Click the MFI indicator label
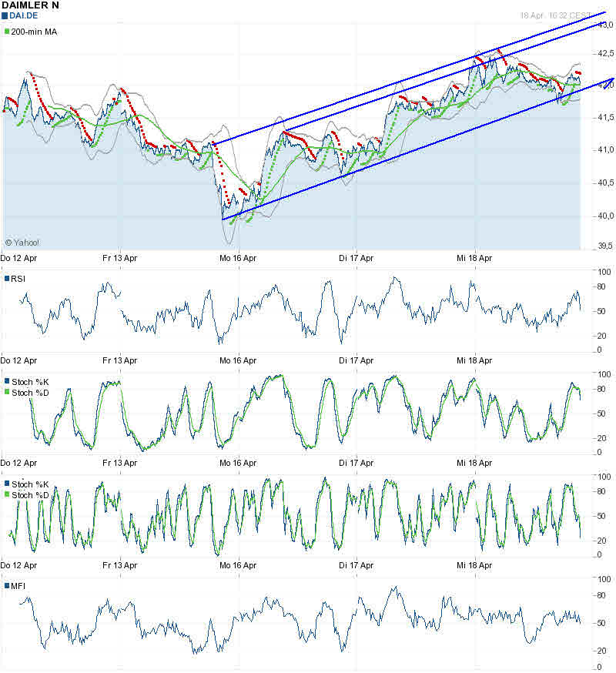 pos(18,586)
